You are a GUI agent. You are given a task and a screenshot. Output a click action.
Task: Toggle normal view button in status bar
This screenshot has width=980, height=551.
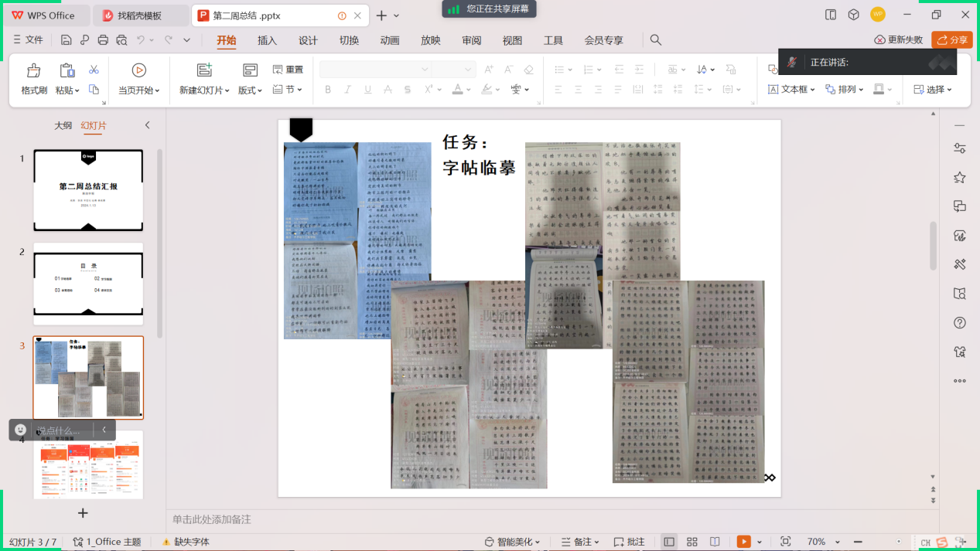(669, 542)
